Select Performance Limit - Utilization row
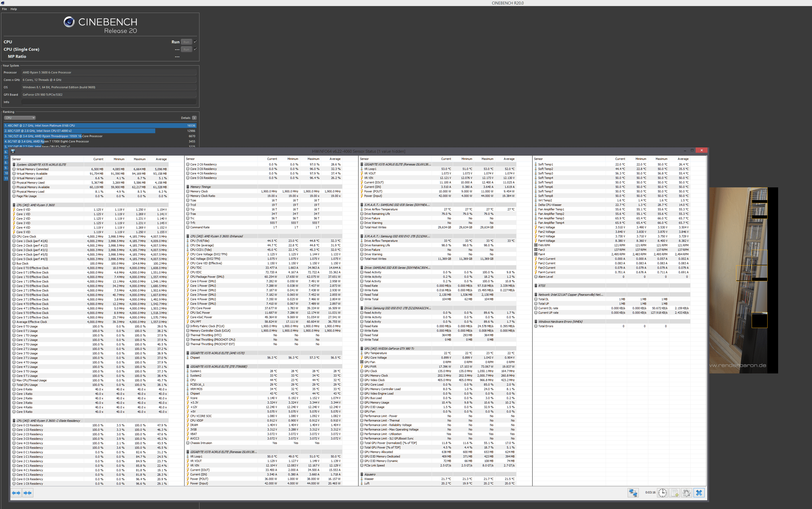 coord(438,434)
